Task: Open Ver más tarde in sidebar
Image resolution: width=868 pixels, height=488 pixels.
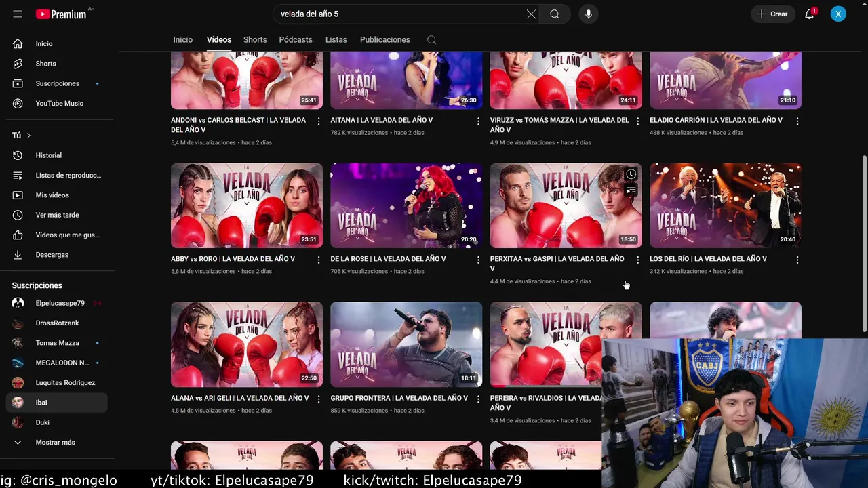Action: tap(57, 215)
